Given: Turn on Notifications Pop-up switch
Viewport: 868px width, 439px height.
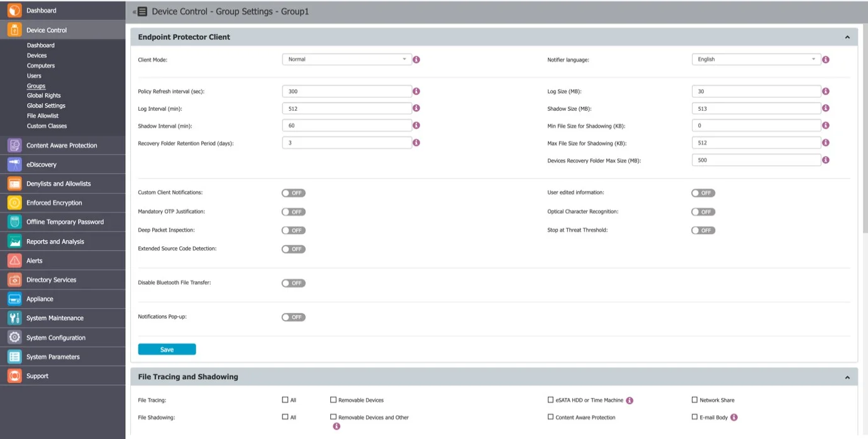Looking at the screenshot, I should 293,317.
